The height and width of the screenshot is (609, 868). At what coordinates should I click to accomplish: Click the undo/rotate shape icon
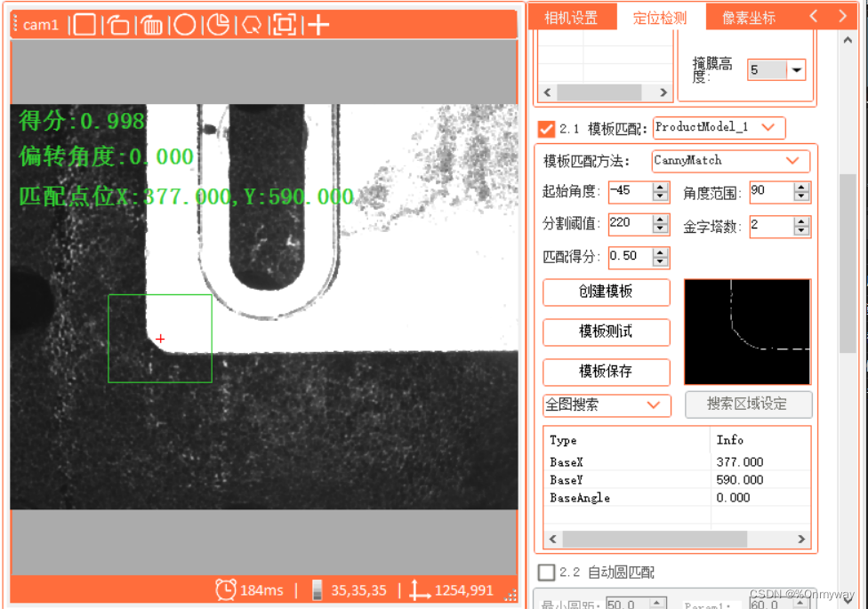(119, 24)
